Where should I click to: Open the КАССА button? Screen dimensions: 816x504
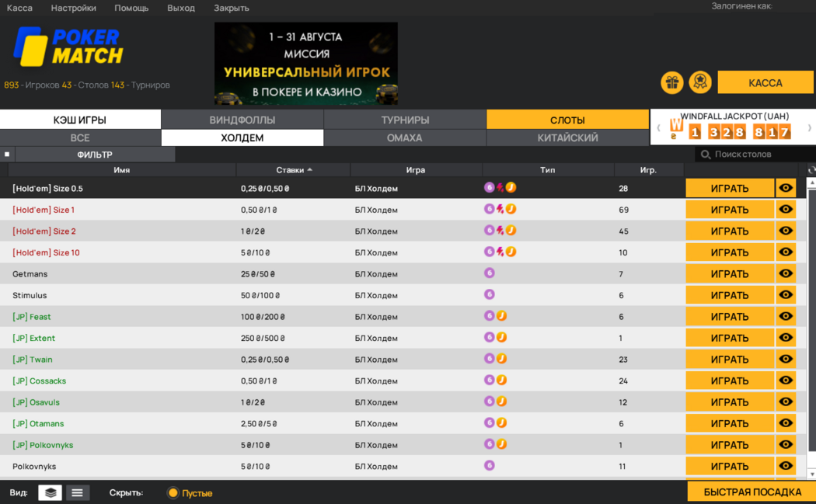pos(766,82)
